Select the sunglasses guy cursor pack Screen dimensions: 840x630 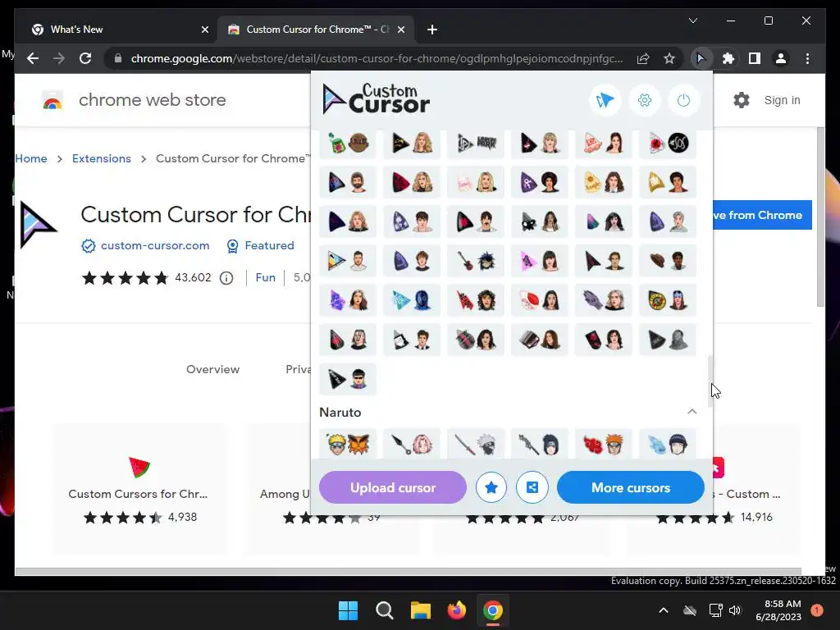[x=348, y=379]
